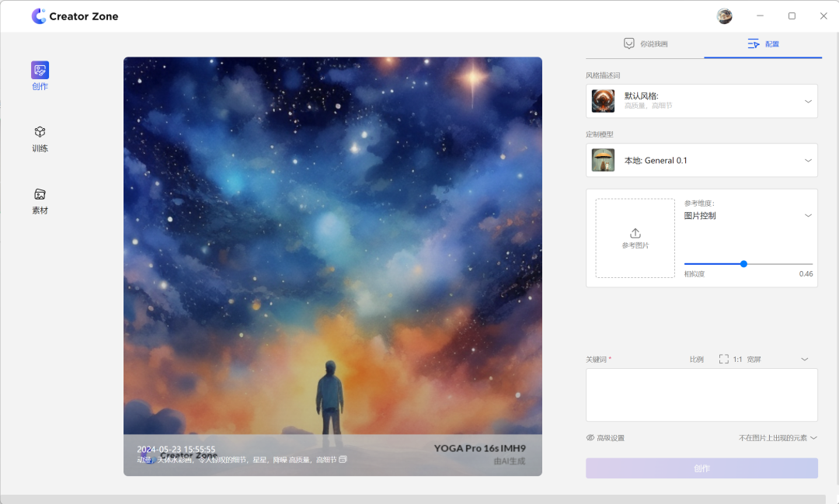Viewport: 839px width, 504px height.
Task: Click the generated galaxy painting image
Action: [332, 266]
